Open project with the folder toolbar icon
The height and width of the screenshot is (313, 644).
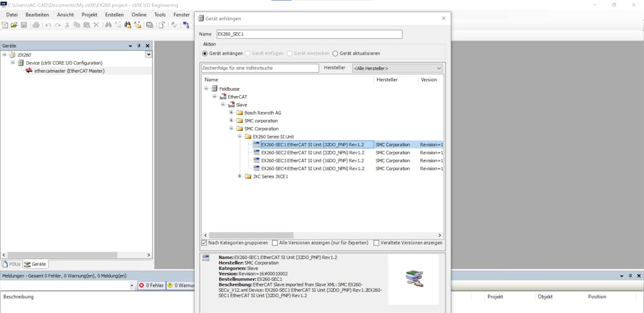[14, 25]
